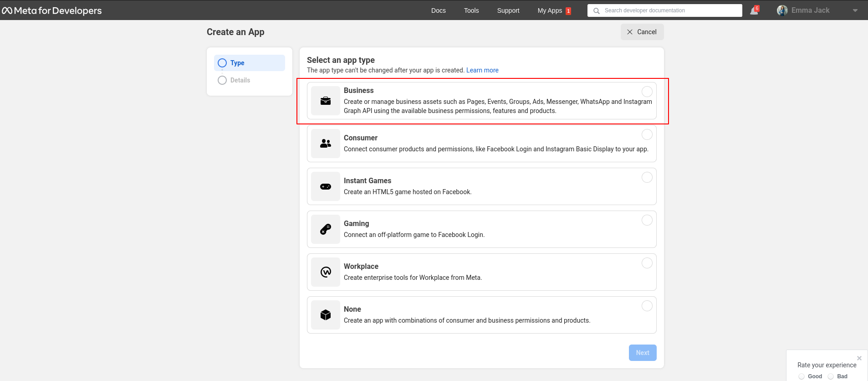The height and width of the screenshot is (381, 868).
Task: Click the Business briefcase icon
Action: [326, 101]
